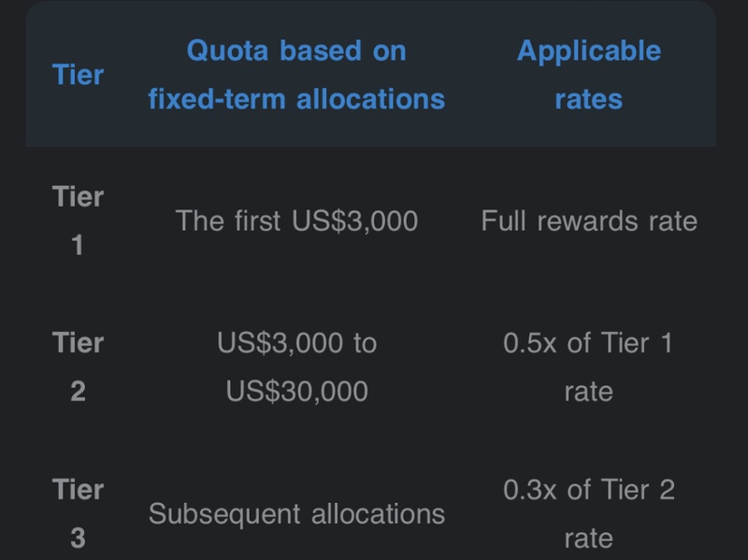Select the Tier 2 row label
The height and width of the screenshot is (560, 748).
(x=79, y=366)
